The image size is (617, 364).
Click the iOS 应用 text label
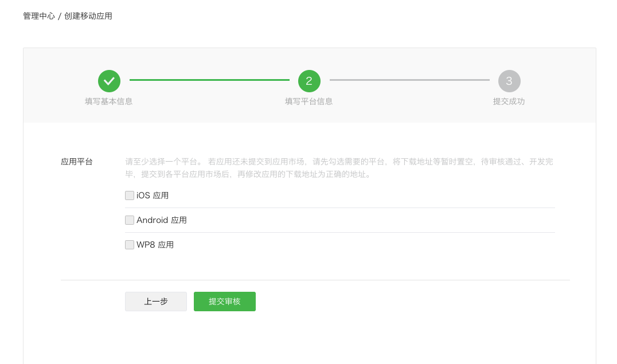[x=153, y=195]
